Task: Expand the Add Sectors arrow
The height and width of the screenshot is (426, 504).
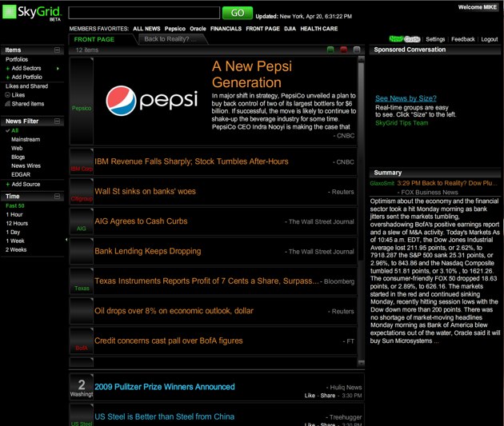Action: click(x=58, y=69)
